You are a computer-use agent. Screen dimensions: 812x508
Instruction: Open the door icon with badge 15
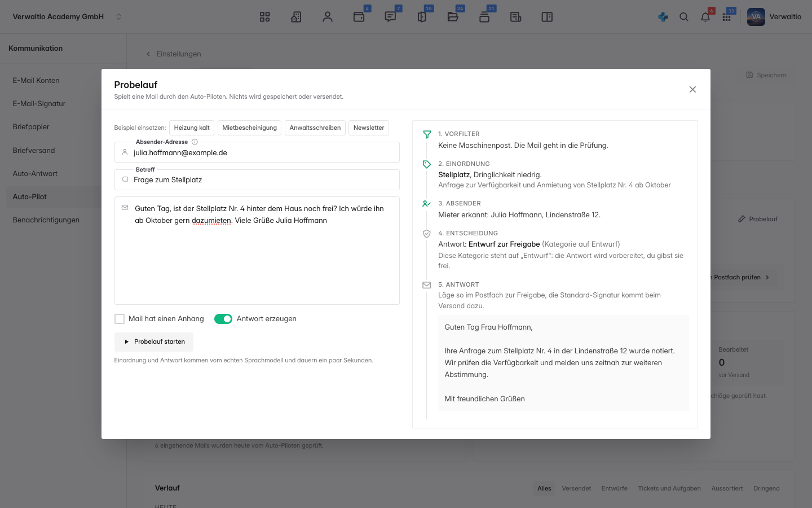422,17
